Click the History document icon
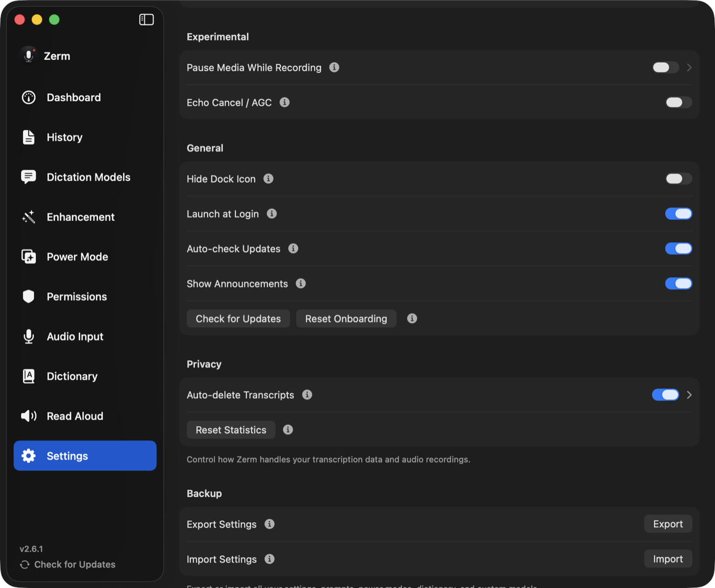The width and height of the screenshot is (715, 588). click(x=29, y=137)
